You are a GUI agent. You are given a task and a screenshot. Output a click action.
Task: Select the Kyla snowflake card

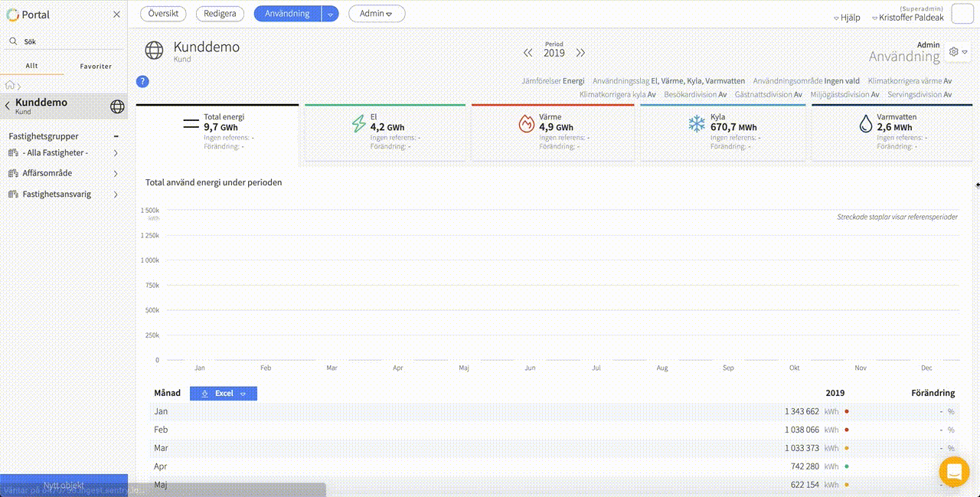722,132
